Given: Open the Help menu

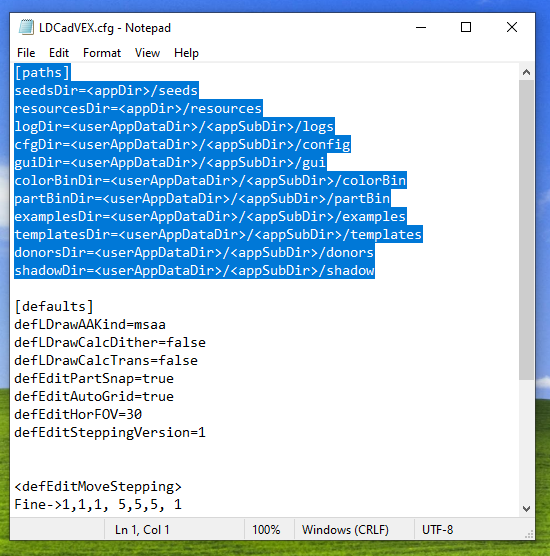Looking at the screenshot, I should (x=186, y=53).
